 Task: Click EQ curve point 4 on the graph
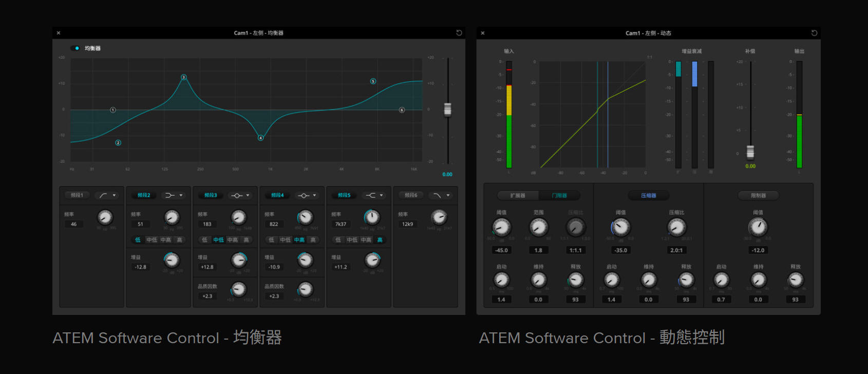tap(261, 138)
